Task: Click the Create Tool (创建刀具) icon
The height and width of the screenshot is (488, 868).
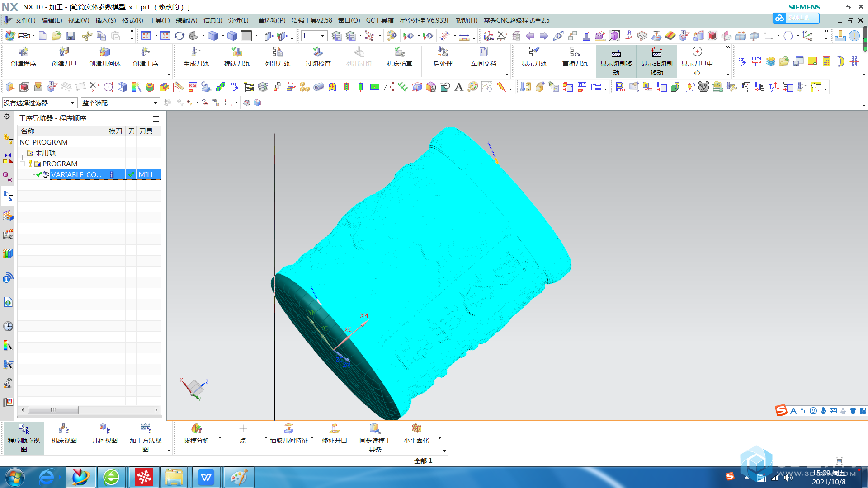Action: [64, 57]
